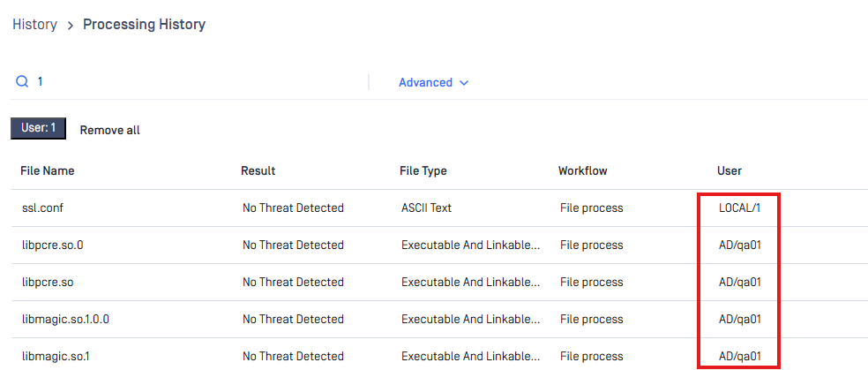This screenshot has height=370, width=868.
Task: Sort by the File Name column header
Action: 47,170
